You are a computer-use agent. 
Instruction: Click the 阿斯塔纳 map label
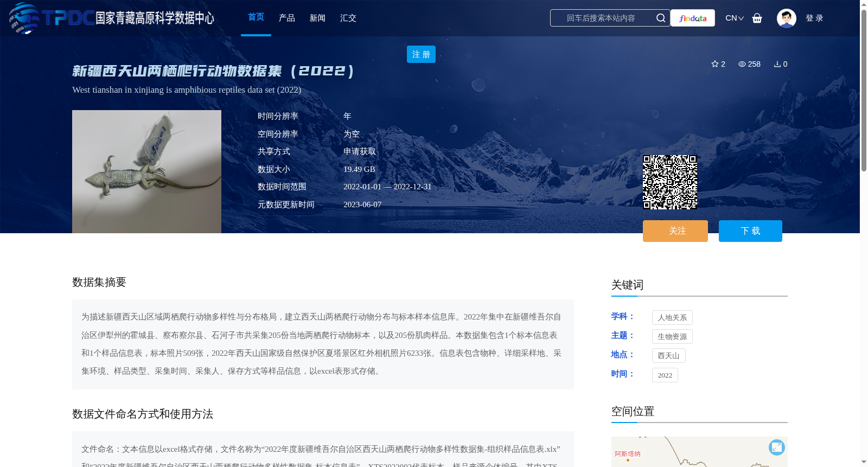pyautogui.click(x=627, y=454)
